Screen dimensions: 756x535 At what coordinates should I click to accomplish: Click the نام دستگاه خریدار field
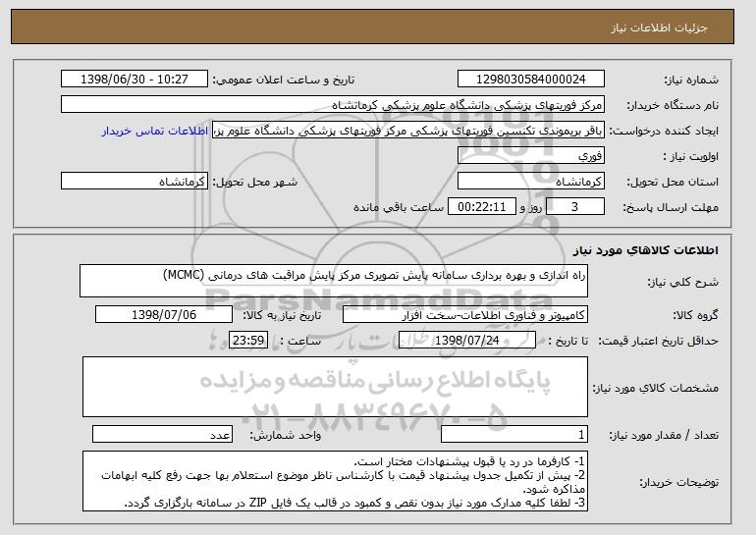pyautogui.click(x=333, y=105)
